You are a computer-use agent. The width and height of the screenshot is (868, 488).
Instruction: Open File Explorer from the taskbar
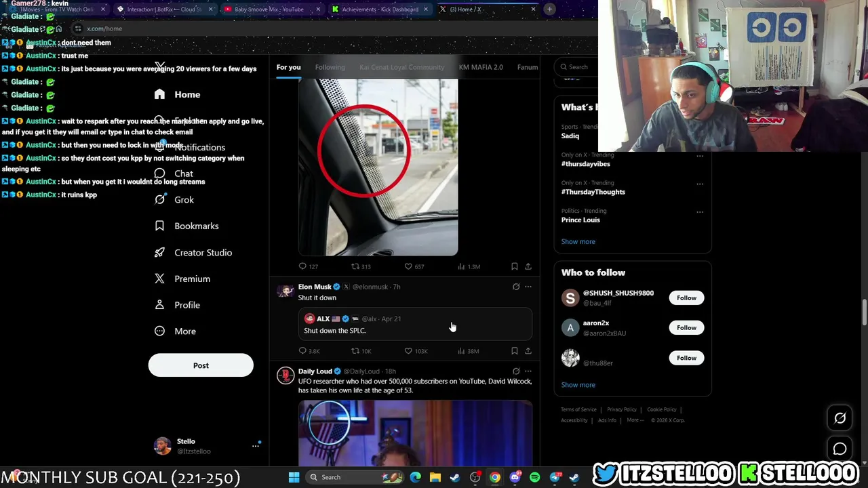(x=435, y=477)
